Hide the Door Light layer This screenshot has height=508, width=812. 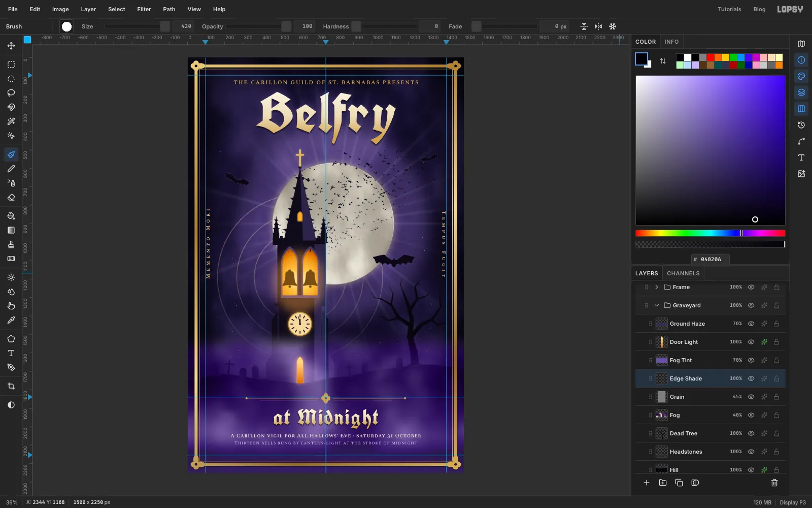(x=751, y=342)
